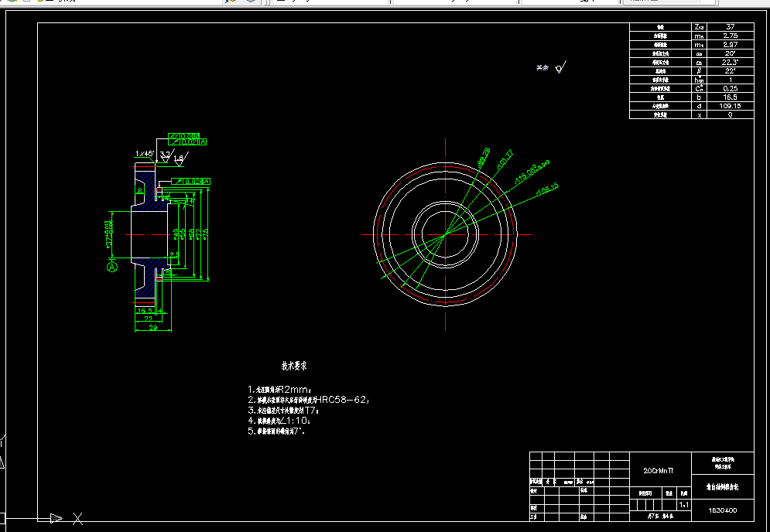Select the 16.5 width dimension under section view
770x532 pixels.
pyautogui.click(x=145, y=311)
